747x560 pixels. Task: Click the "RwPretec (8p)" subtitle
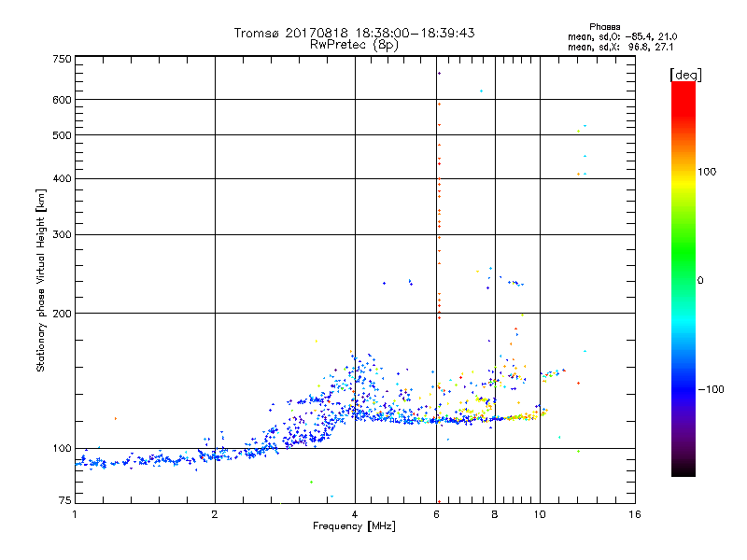(354, 45)
